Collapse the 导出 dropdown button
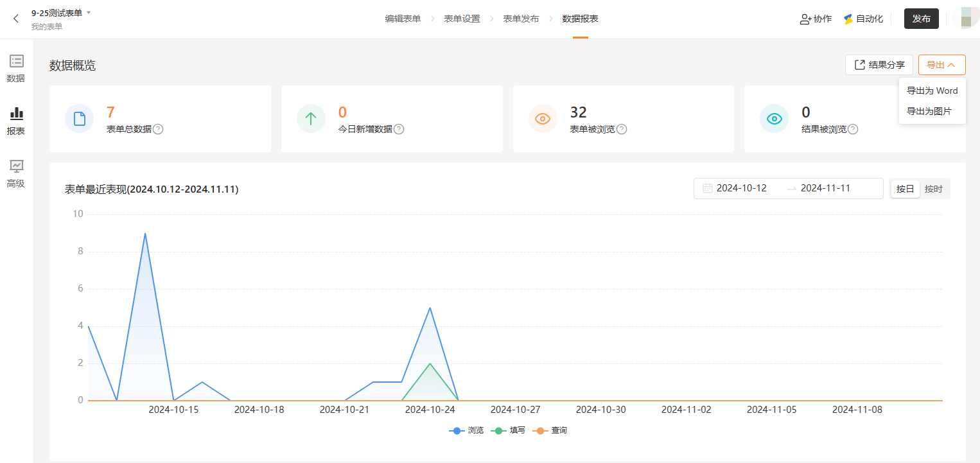980x463 pixels. pos(941,65)
